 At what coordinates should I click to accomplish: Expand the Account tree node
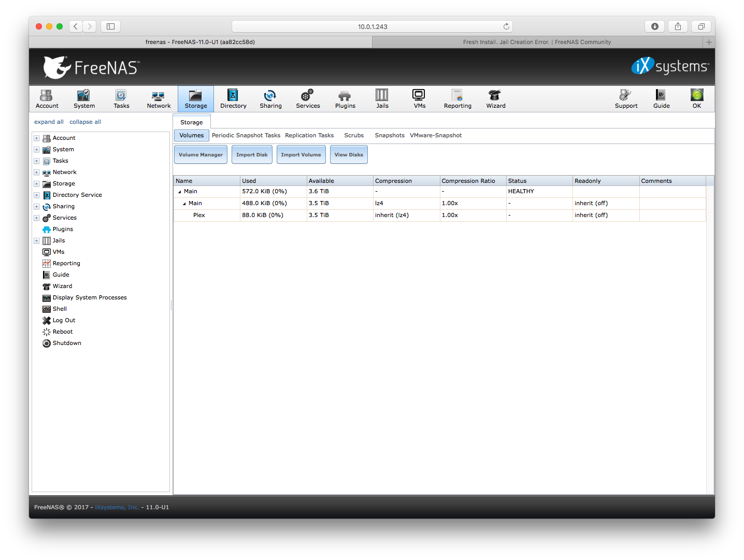[37, 138]
